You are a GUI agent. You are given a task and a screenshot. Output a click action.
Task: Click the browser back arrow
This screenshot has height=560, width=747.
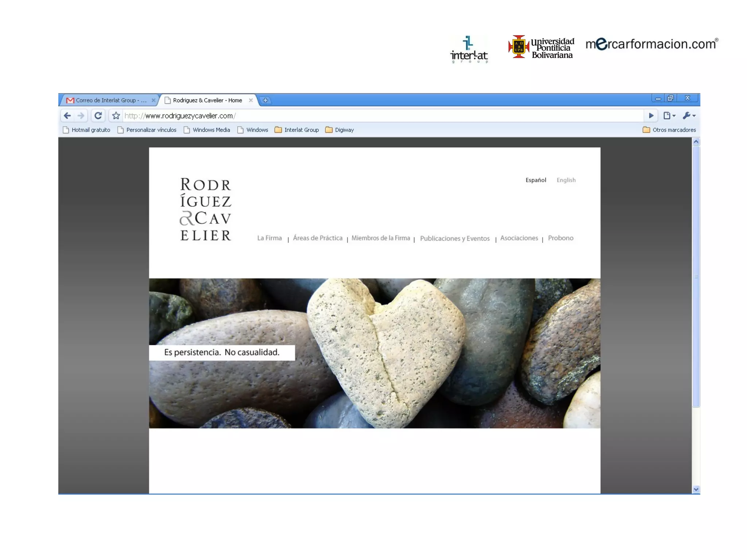tap(67, 116)
